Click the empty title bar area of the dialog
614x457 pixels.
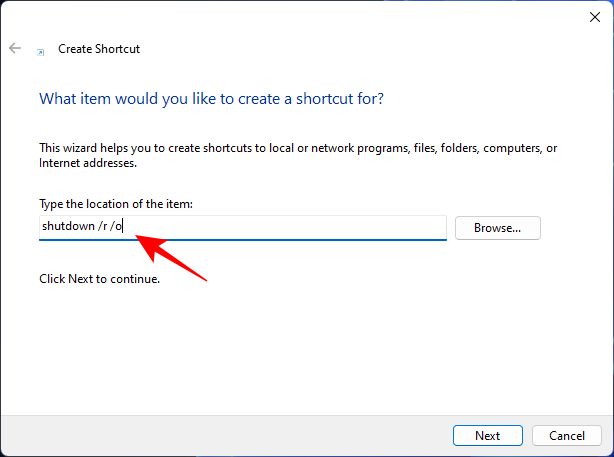click(x=300, y=16)
